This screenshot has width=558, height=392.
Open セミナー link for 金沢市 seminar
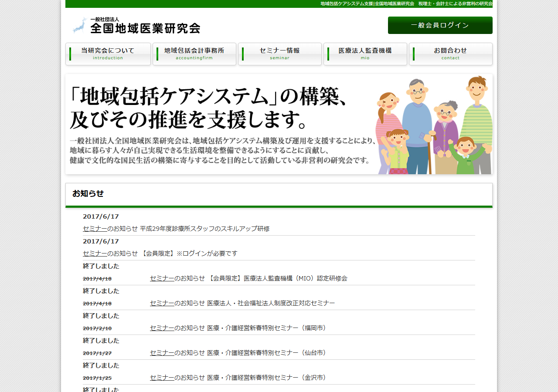point(162,378)
